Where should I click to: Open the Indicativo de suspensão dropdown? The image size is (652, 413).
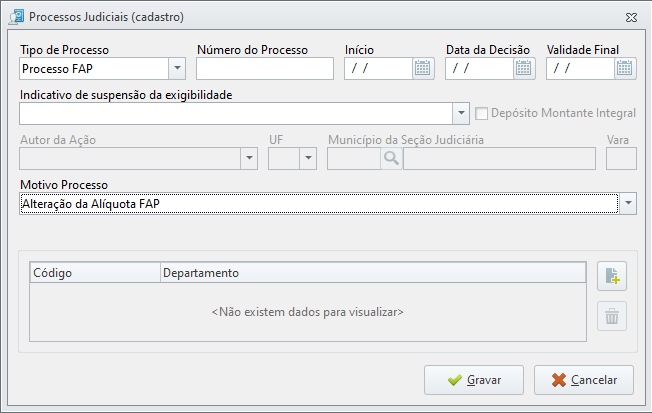click(461, 113)
